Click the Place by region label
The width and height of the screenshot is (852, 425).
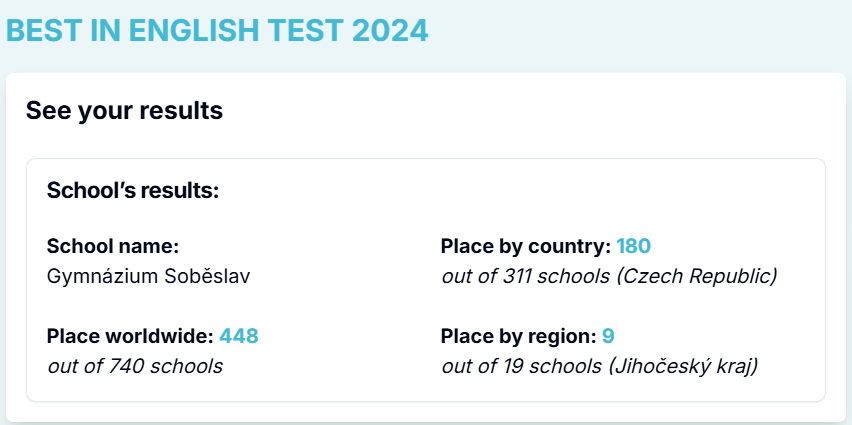point(518,336)
